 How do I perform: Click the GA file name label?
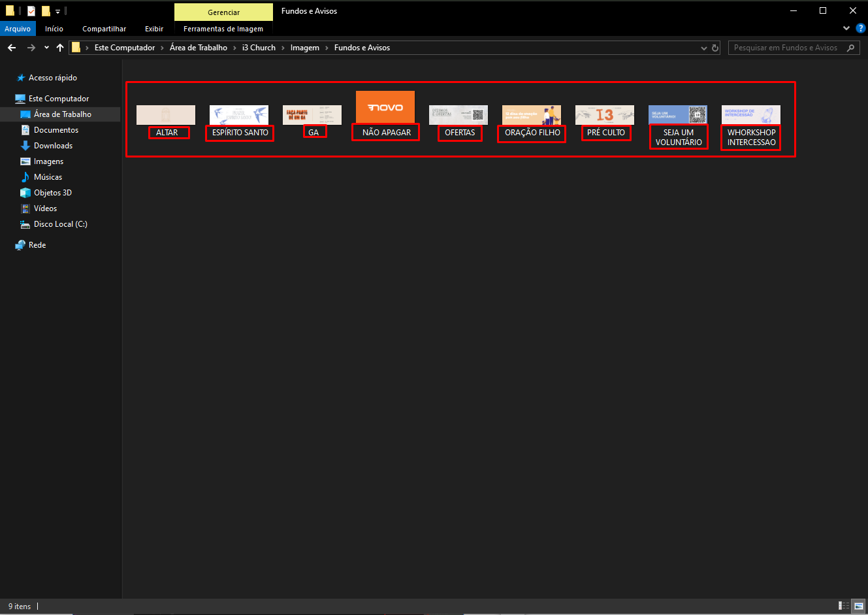(x=313, y=133)
